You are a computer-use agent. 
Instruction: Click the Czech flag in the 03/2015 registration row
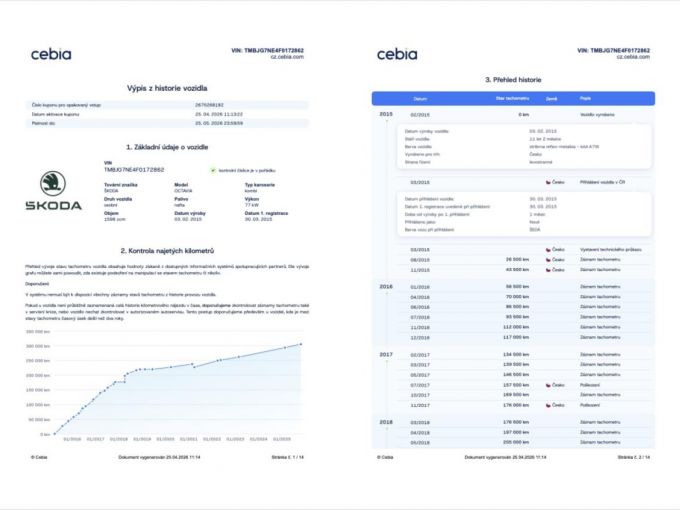click(x=548, y=182)
